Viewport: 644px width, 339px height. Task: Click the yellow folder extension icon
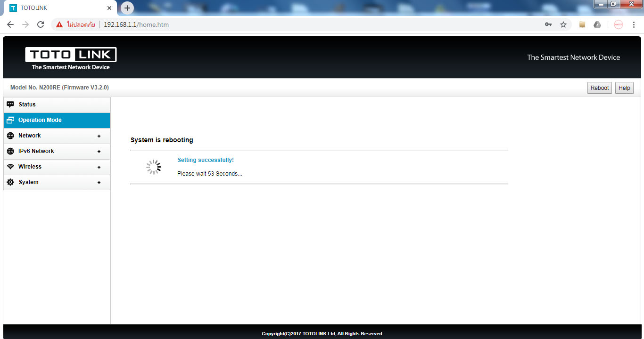582,24
